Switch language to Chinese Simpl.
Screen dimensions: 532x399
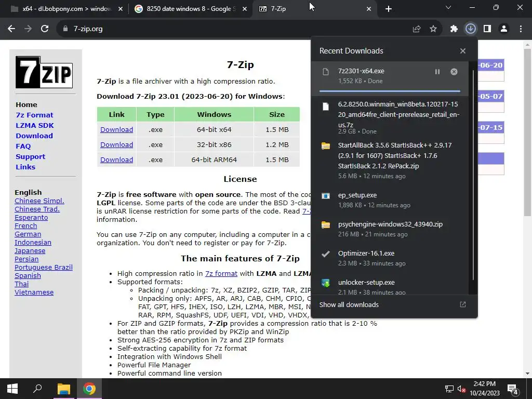click(39, 201)
